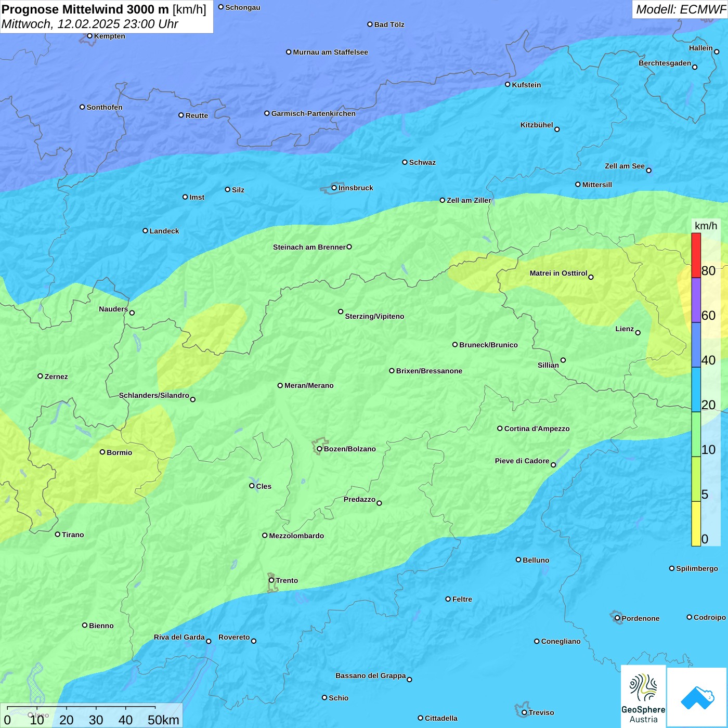Choose the lime 5–10 legend segment
728x728 pixels.
(696, 479)
